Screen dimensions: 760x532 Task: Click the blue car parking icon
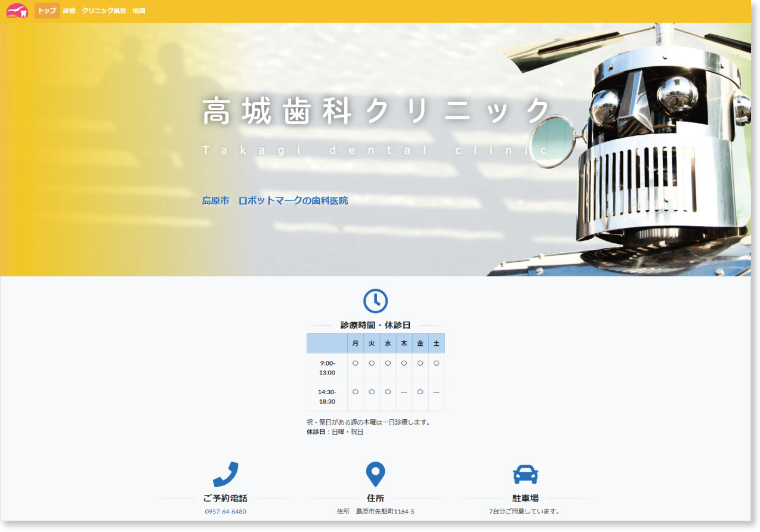pos(526,474)
